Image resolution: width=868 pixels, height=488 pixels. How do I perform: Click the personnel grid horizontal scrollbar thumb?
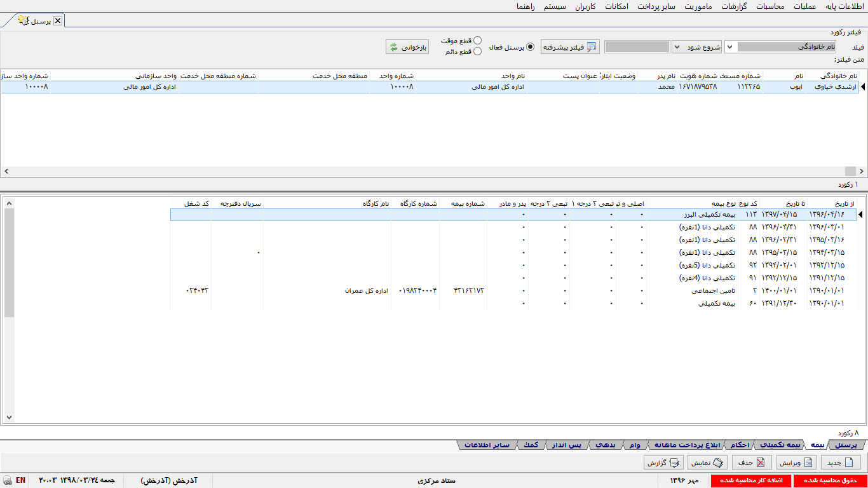click(x=850, y=171)
